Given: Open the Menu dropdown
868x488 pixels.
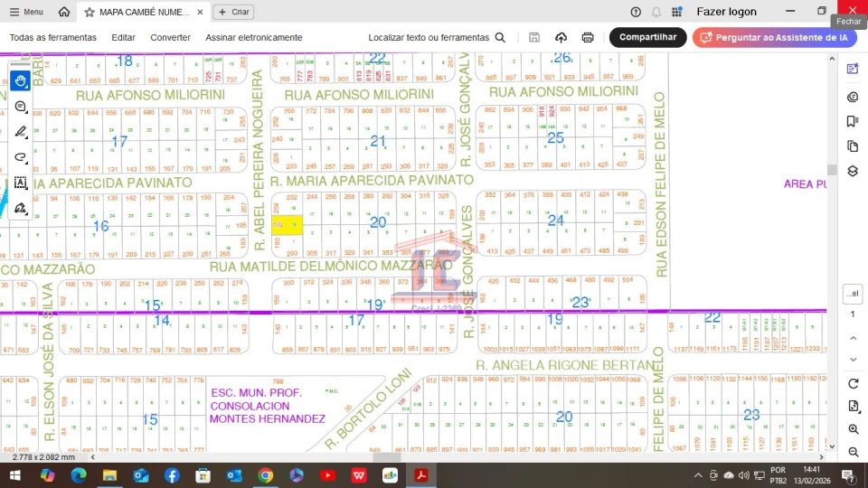Looking at the screenshot, I should pyautogui.click(x=26, y=13).
